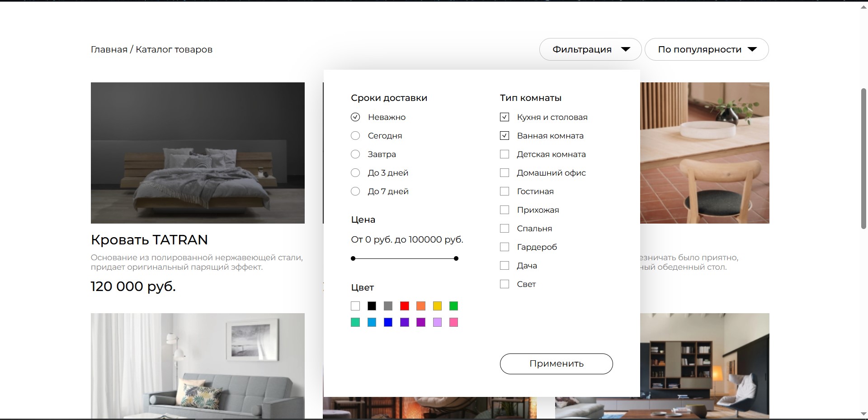Open the bookshelf living room image
868x420 pixels.
[x=704, y=366]
